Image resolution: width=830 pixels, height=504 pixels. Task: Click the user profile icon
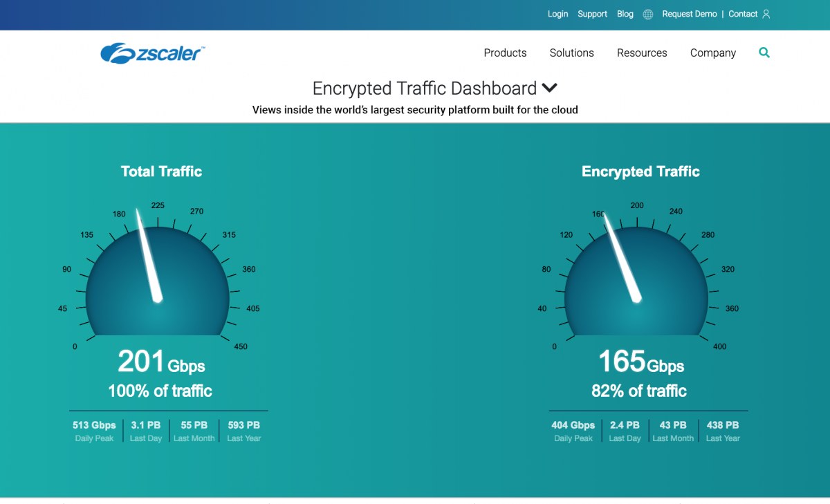[766, 14]
